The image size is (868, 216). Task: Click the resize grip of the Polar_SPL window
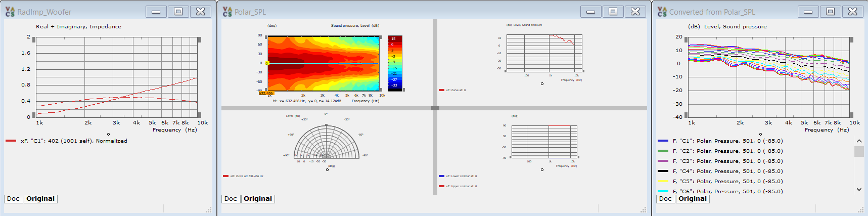pyautogui.click(x=644, y=209)
